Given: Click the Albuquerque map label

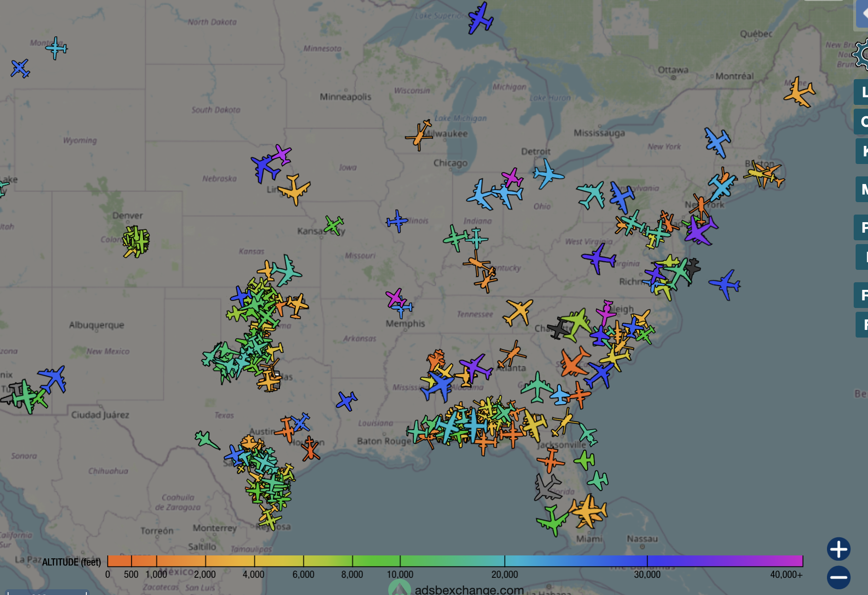Looking at the screenshot, I should coord(96,325).
